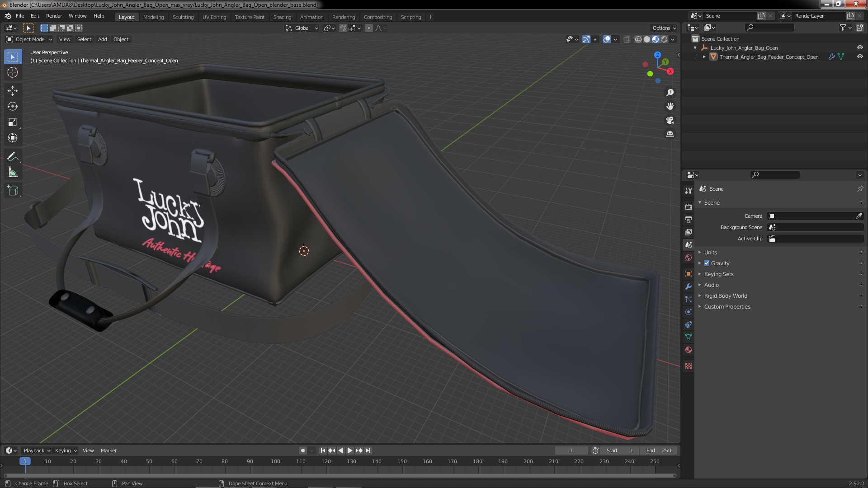
Task: Expand the Rigid Body World panel
Action: (x=725, y=296)
